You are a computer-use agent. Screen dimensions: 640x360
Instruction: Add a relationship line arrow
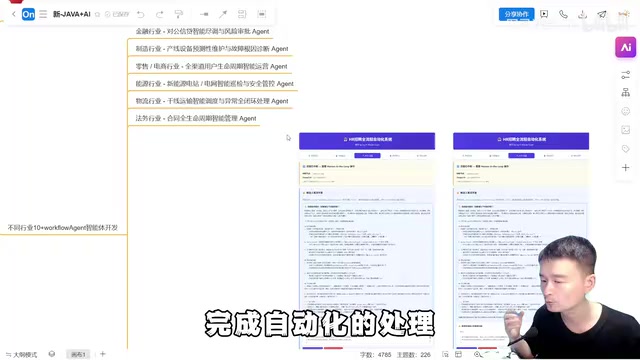223,14
